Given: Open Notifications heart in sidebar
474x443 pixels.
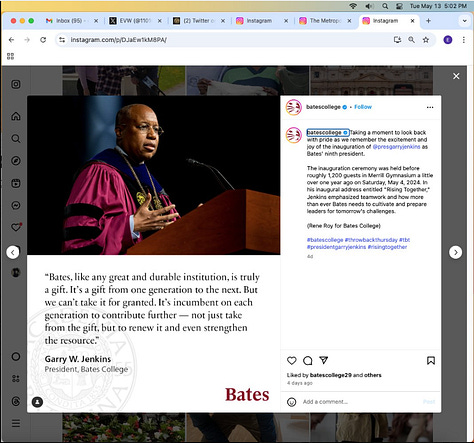Looking at the screenshot, I should 16,227.
